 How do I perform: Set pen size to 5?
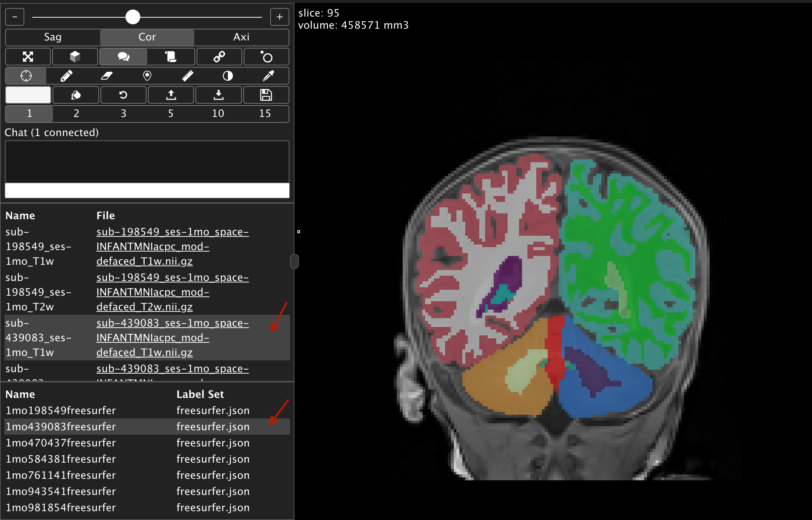171,114
